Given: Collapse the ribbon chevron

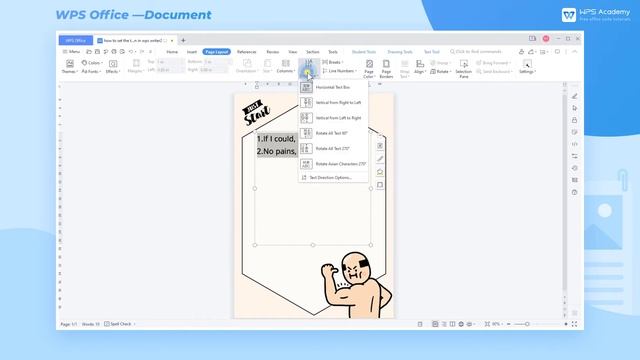Looking at the screenshot, I should 574,52.
